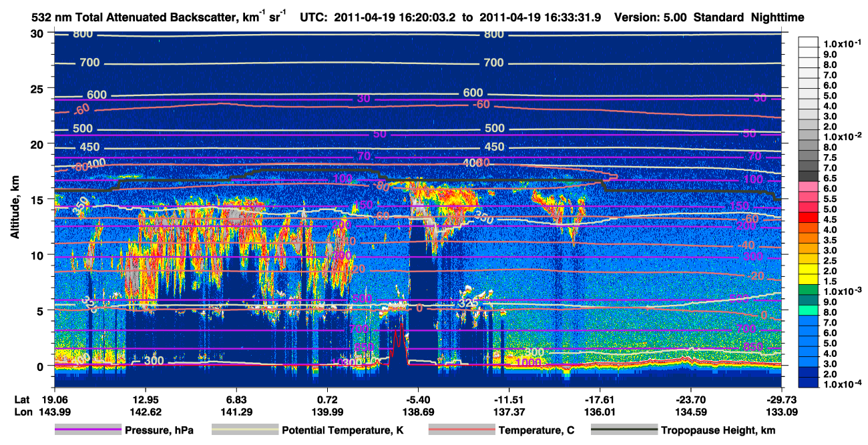Click the colorbar label '4.5'
This screenshot has height=445, width=868.
pos(831,219)
